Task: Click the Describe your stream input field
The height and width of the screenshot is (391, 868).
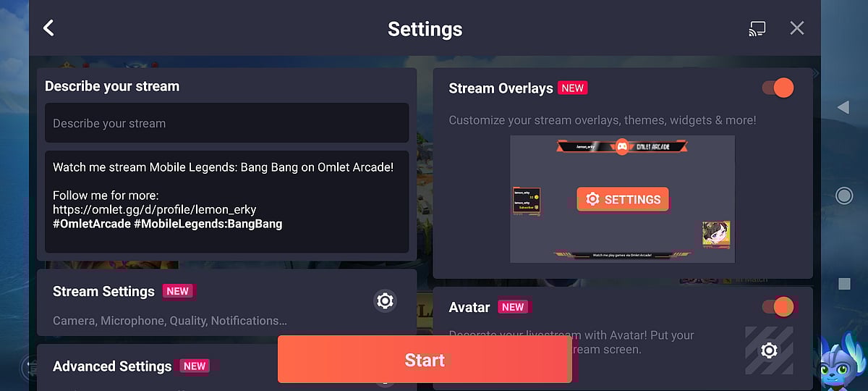Action: click(x=226, y=123)
